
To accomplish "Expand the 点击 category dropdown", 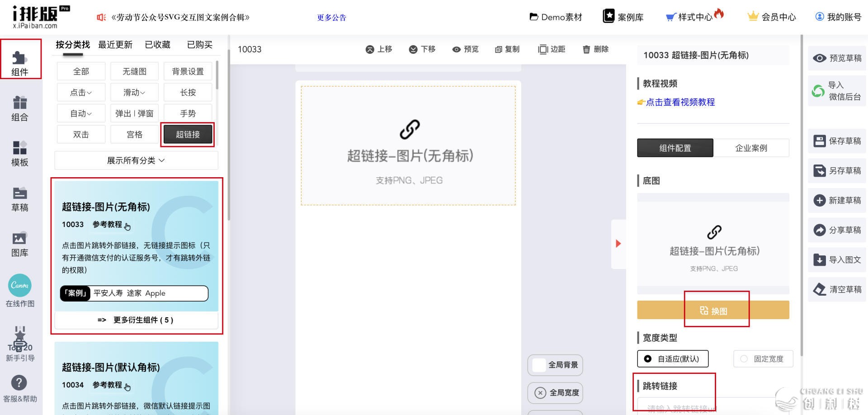I will (x=81, y=93).
